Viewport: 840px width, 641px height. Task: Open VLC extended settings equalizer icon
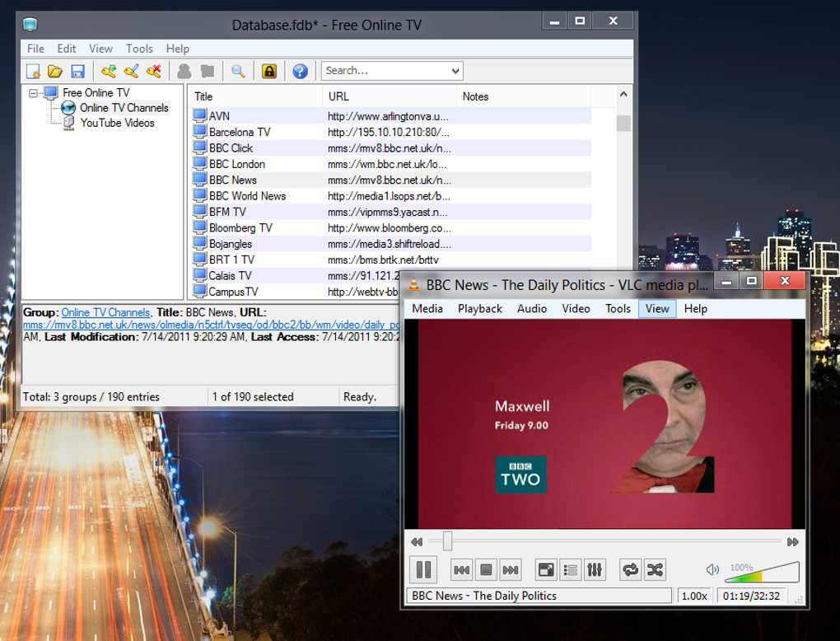(x=595, y=569)
